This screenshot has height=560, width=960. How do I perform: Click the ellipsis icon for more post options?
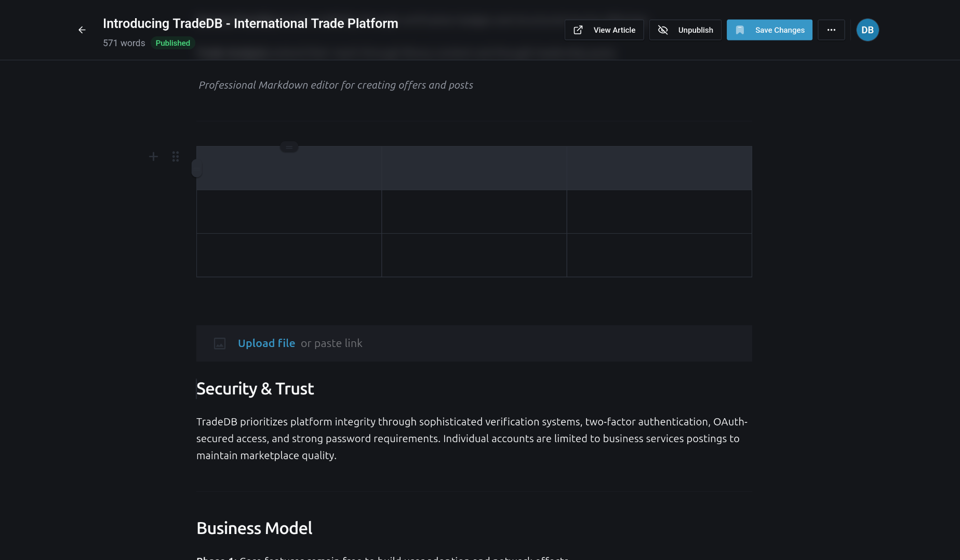coord(831,30)
